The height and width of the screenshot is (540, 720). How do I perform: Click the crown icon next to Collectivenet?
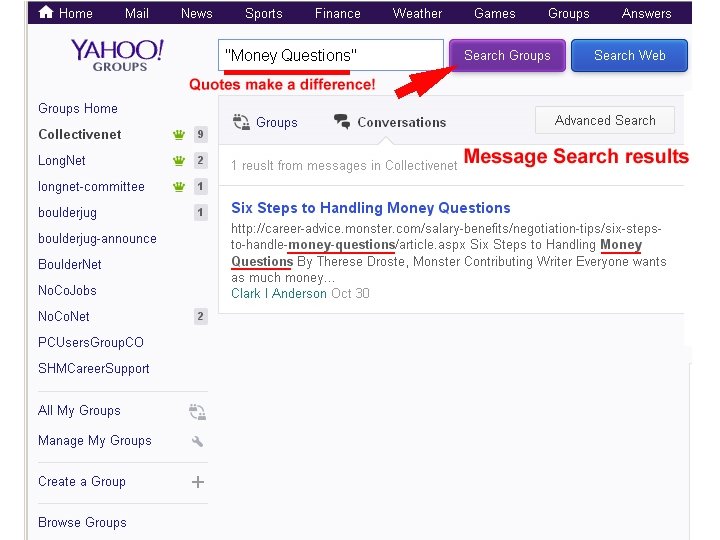click(x=179, y=135)
